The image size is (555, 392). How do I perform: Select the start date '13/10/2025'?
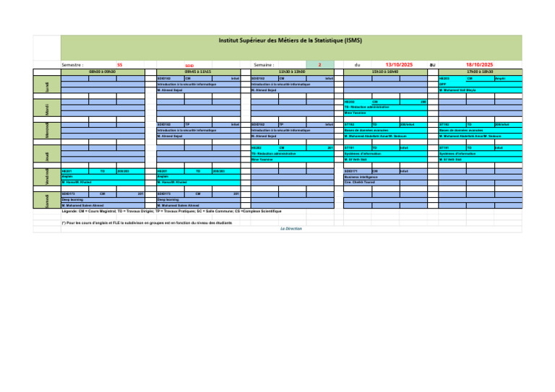[x=399, y=65]
